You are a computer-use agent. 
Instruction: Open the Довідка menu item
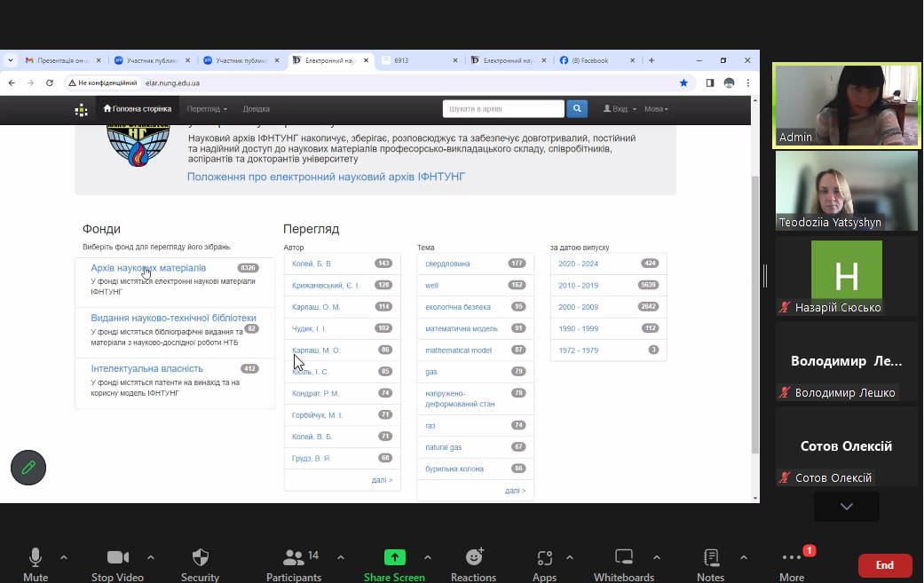[x=256, y=109]
